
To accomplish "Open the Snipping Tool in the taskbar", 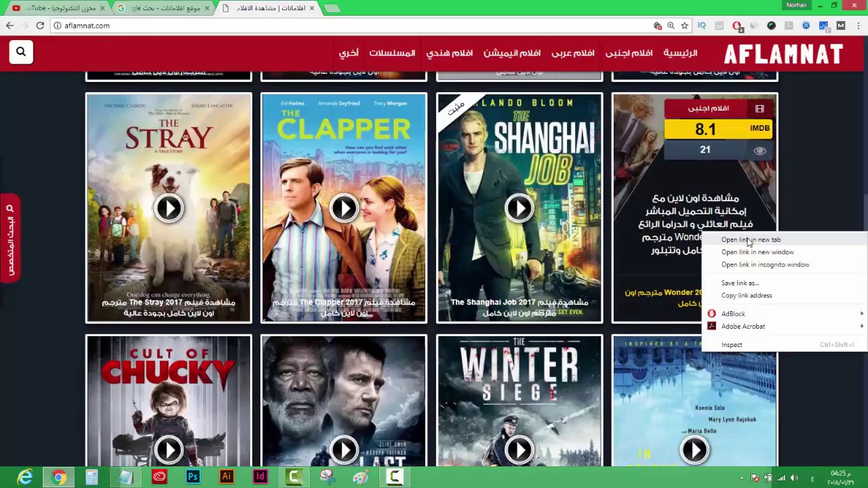I will (x=327, y=477).
